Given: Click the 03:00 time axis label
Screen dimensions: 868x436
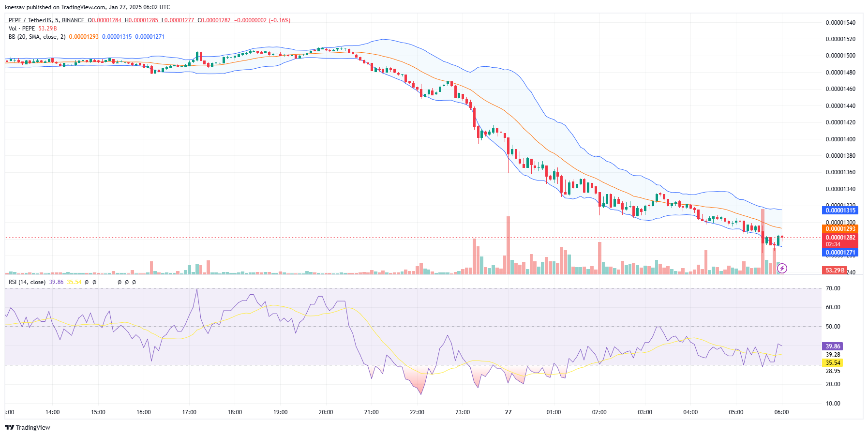Looking at the screenshot, I should [x=645, y=412].
